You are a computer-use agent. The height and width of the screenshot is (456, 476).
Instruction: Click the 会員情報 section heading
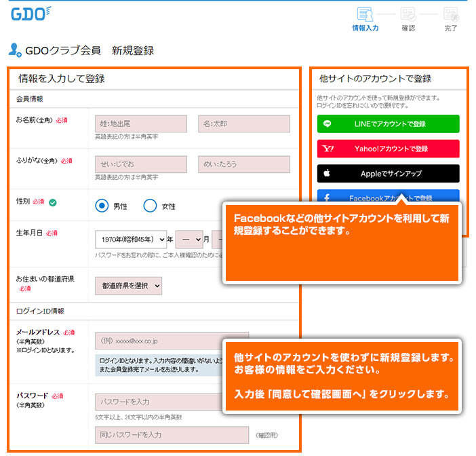(29, 99)
